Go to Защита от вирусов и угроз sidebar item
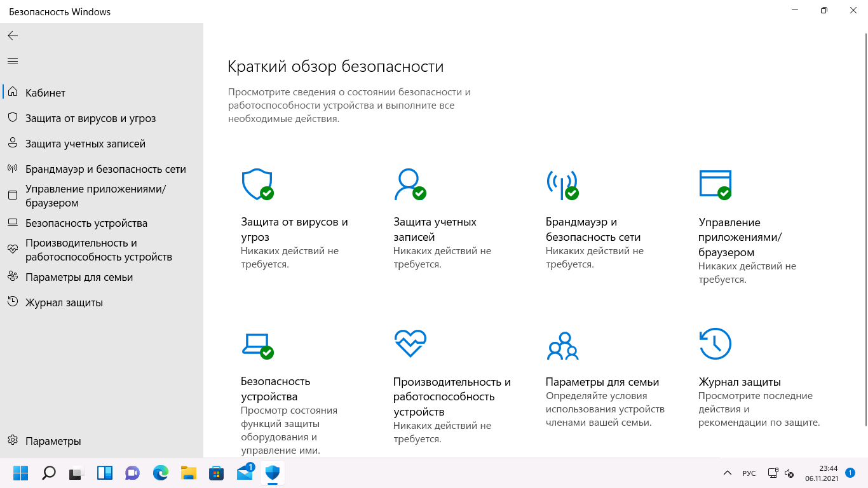 (x=102, y=118)
